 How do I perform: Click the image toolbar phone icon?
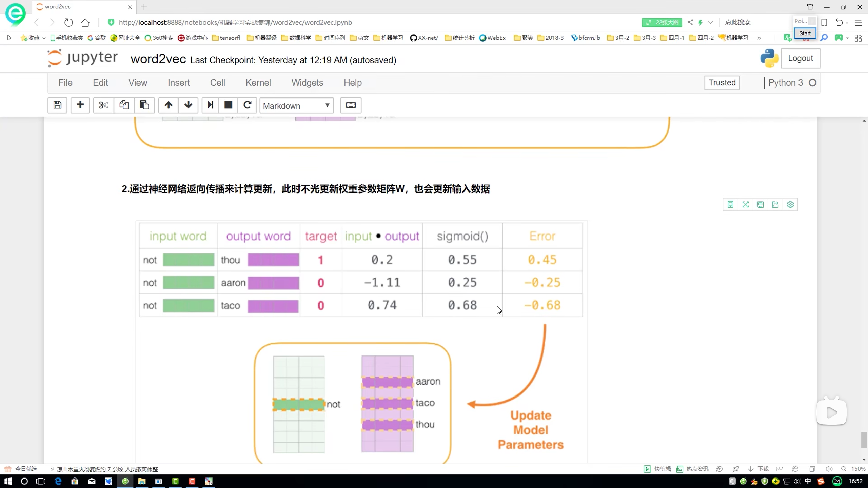(x=730, y=204)
